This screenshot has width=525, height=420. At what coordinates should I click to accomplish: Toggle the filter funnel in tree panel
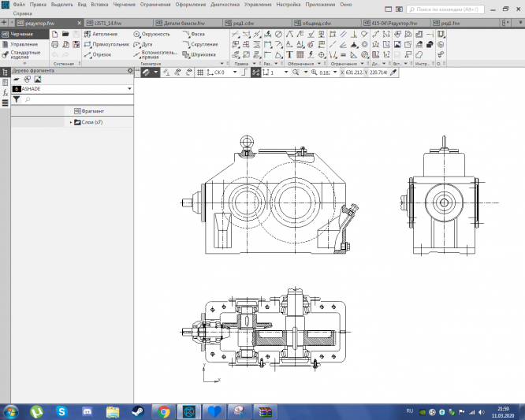pyautogui.click(x=17, y=100)
